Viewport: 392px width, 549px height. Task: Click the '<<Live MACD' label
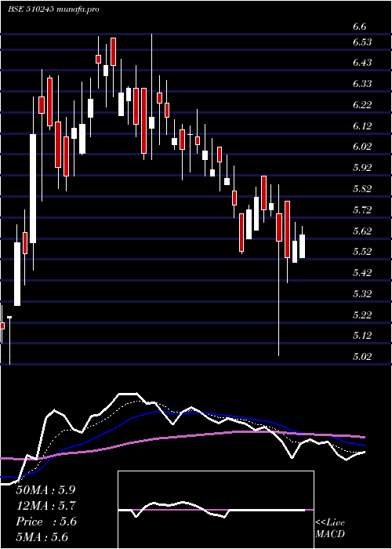330,529
